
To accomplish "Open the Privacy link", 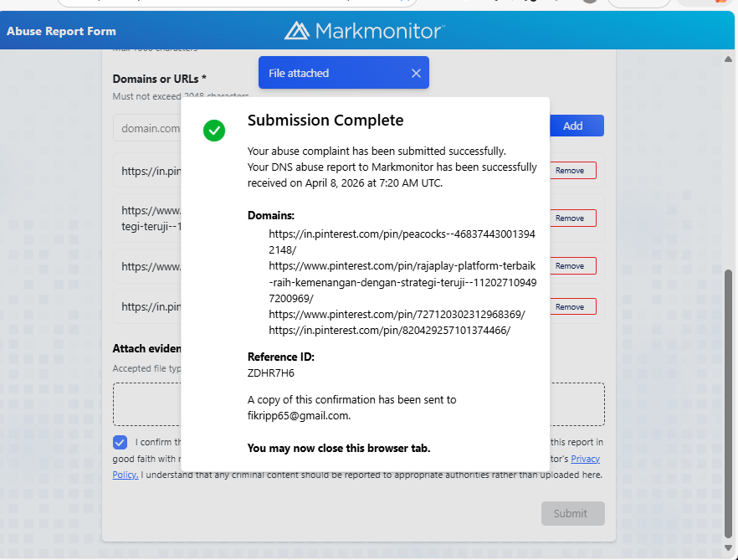I will [585, 459].
